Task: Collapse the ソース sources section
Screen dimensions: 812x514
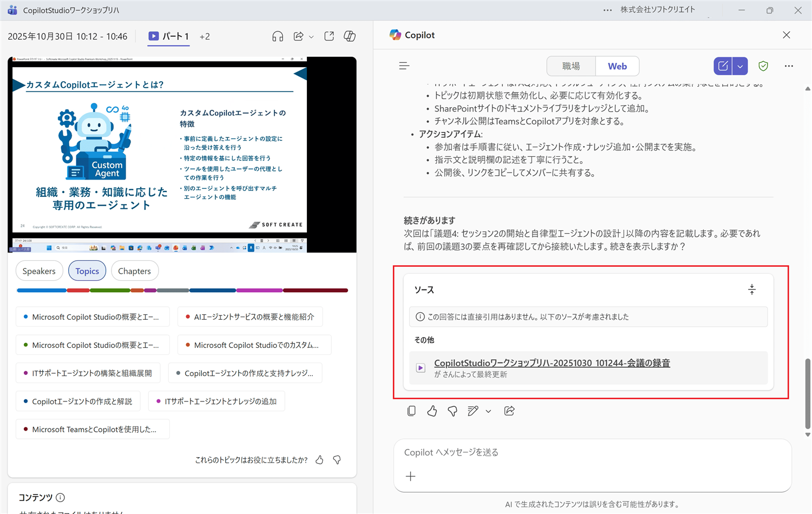Action: click(x=752, y=289)
